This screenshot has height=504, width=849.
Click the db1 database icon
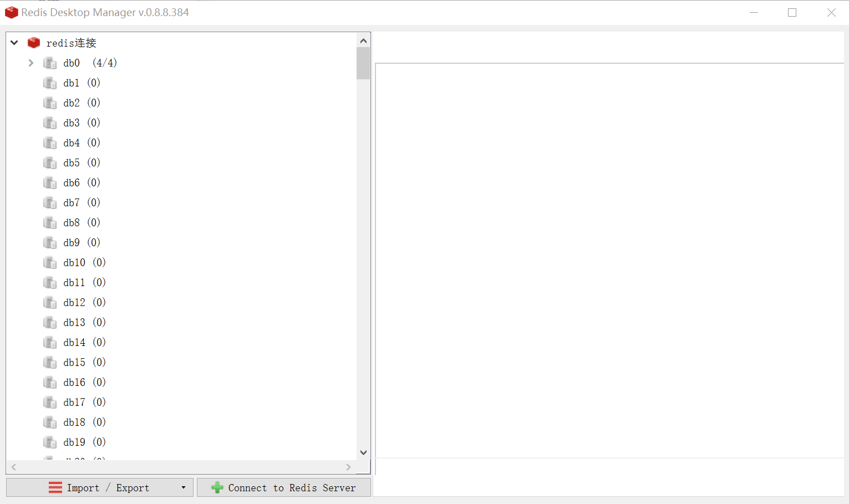point(50,83)
